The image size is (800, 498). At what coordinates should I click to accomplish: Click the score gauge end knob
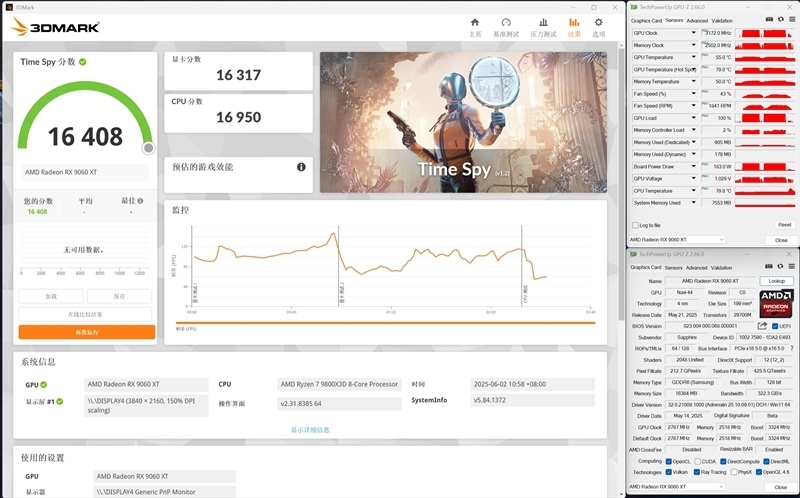pos(148,148)
